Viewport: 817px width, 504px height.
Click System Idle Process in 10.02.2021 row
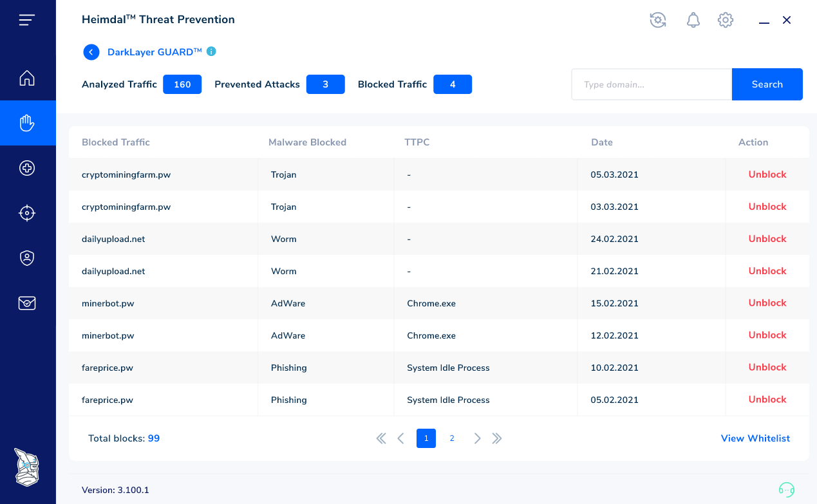(x=448, y=368)
